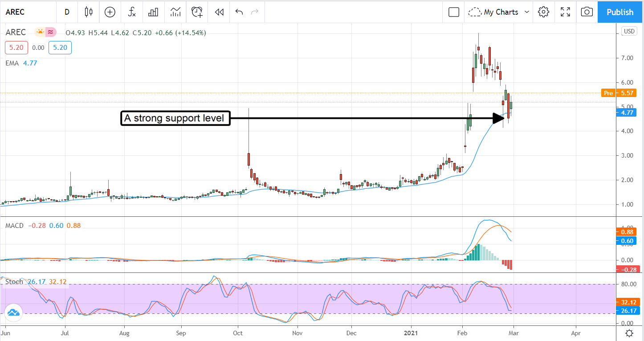The height and width of the screenshot is (341, 644).
Task: Open the chart settings gear in top toolbar
Action: (x=543, y=12)
